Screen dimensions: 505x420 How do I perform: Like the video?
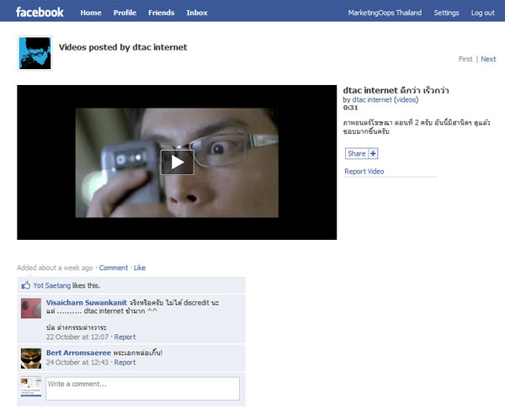pos(140,268)
